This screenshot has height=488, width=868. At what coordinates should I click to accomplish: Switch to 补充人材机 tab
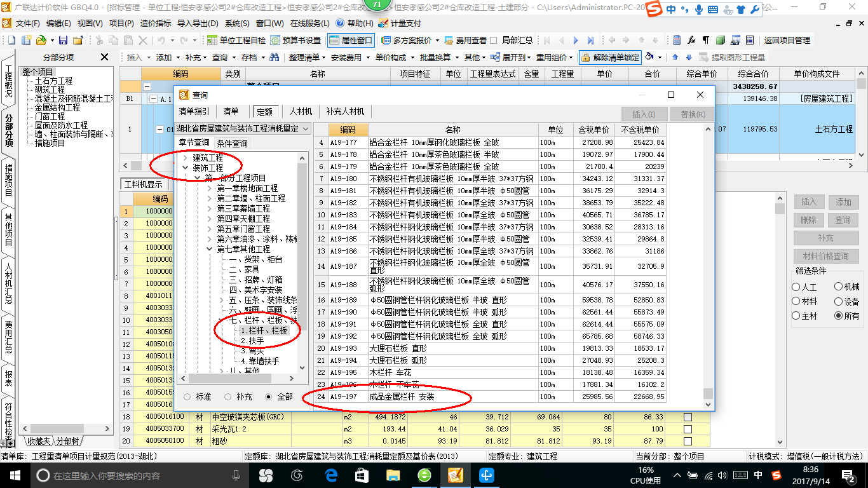click(346, 111)
